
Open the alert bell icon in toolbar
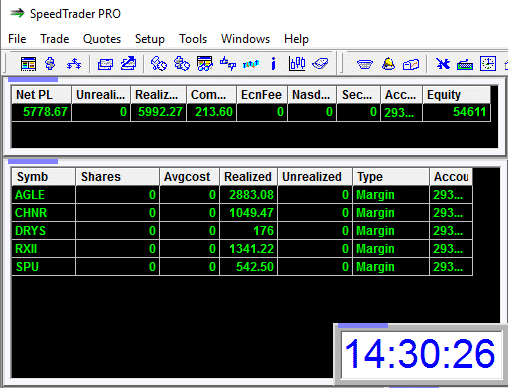coord(388,63)
